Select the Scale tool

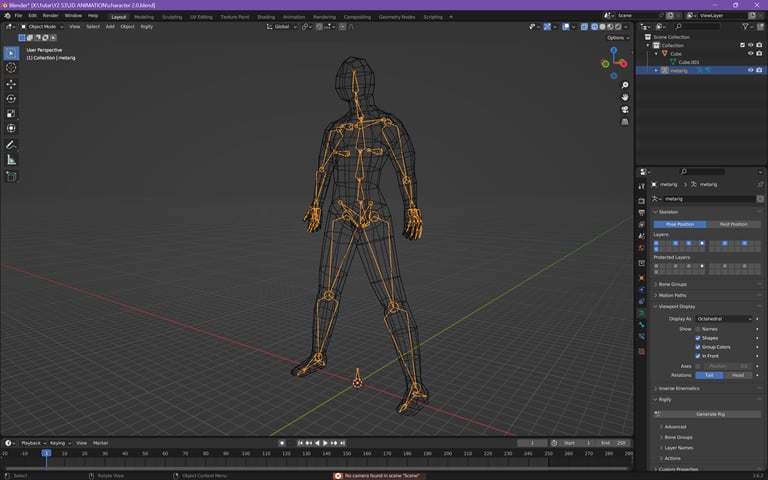pyautogui.click(x=11, y=113)
